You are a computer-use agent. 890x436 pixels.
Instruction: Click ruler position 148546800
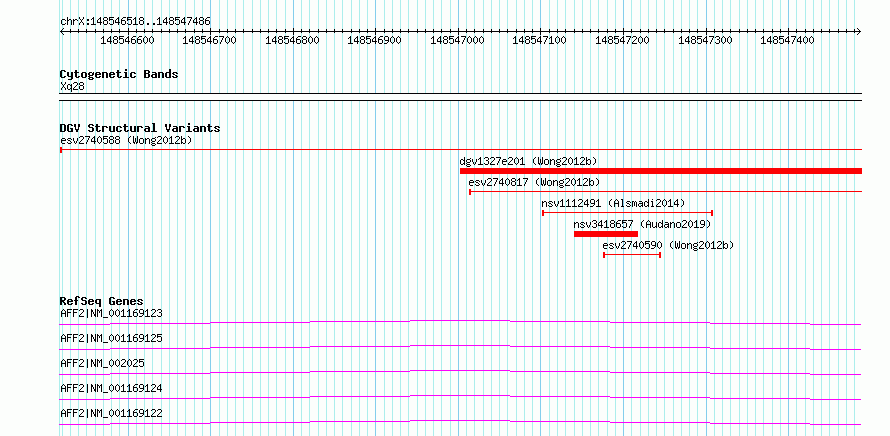click(x=292, y=40)
